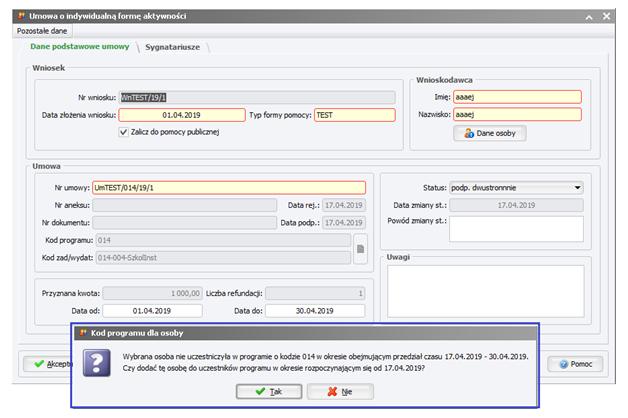Open the Dane osoby button
Viewport: 628px width, 418px height.
(x=489, y=133)
